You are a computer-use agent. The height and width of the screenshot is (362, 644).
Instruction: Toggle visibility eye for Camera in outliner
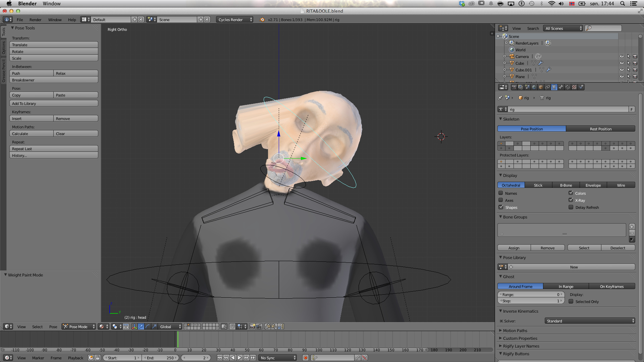click(x=622, y=56)
